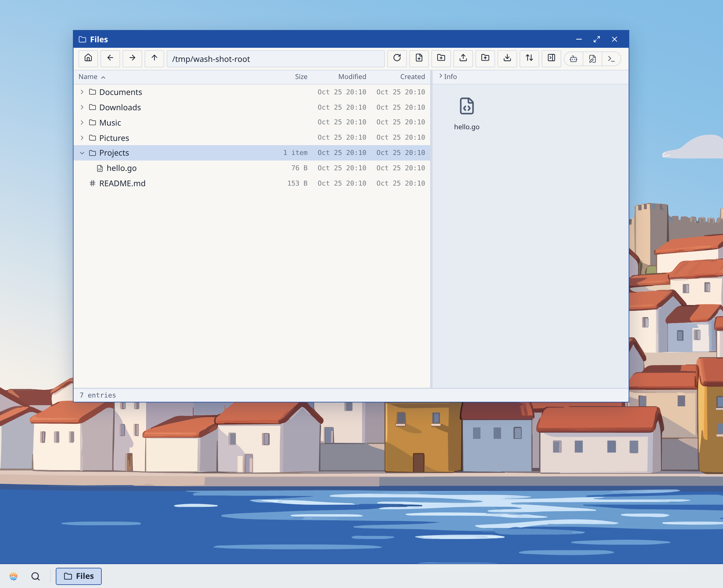Select the Documents folder row
The image size is (723, 588).
pyautogui.click(x=252, y=92)
